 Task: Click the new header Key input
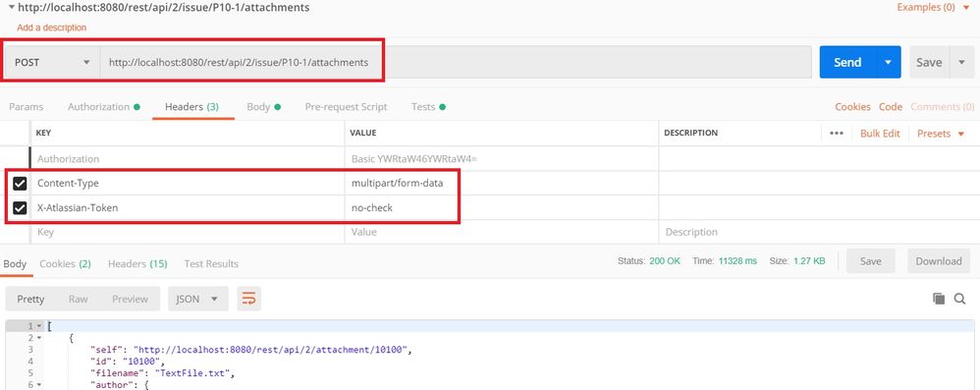(188, 232)
